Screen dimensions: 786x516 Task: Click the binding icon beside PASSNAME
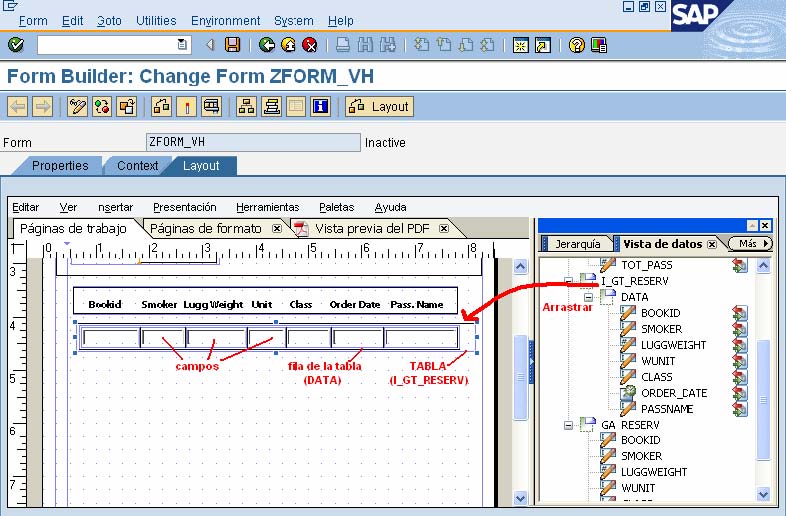[x=739, y=409]
